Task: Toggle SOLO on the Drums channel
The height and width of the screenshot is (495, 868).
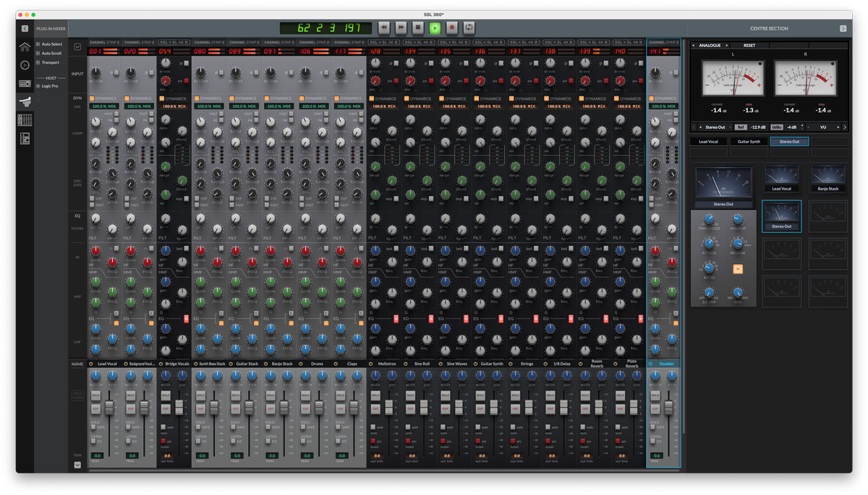Action: (305, 396)
